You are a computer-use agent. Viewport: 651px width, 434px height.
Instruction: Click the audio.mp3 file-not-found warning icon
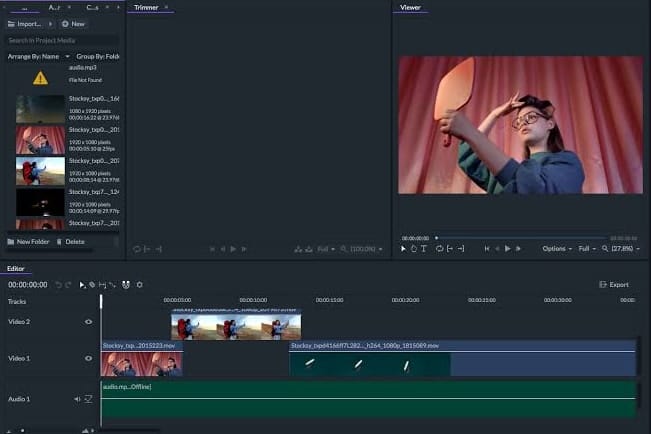coord(40,77)
